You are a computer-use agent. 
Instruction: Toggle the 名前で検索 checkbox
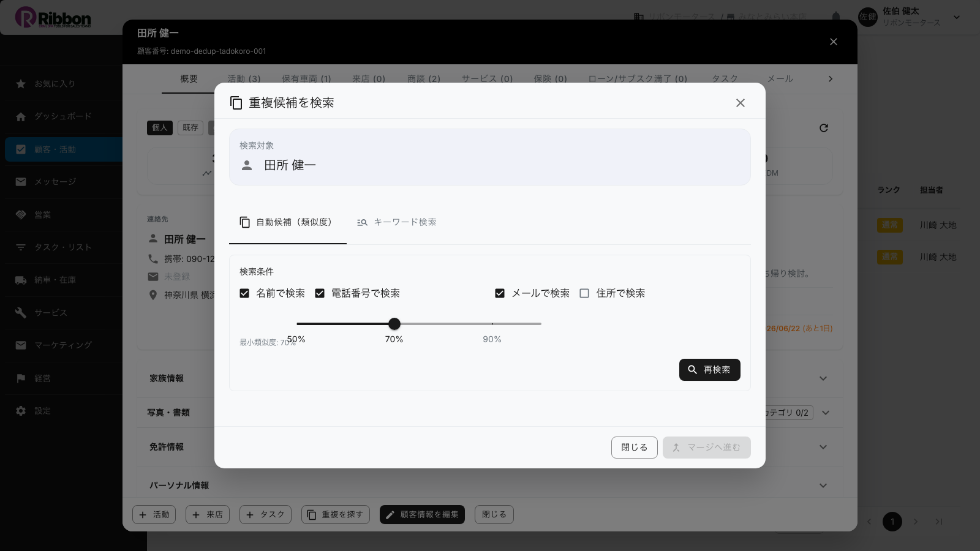click(244, 293)
